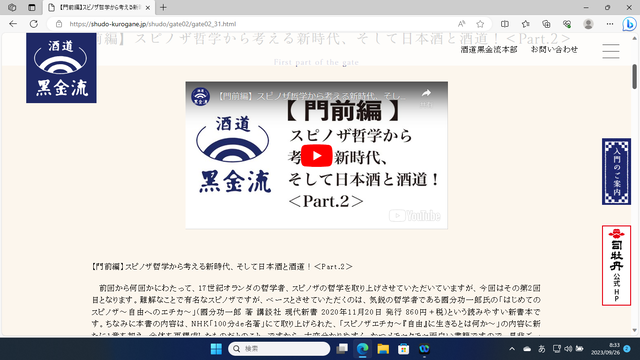
Task: Open the Windows Start menu
Action: (216, 349)
